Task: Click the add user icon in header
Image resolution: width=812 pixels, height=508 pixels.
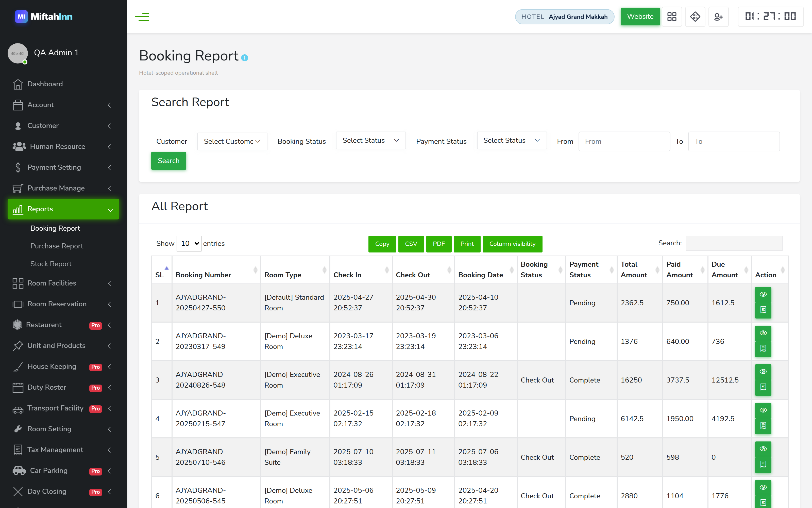Action: (x=718, y=17)
